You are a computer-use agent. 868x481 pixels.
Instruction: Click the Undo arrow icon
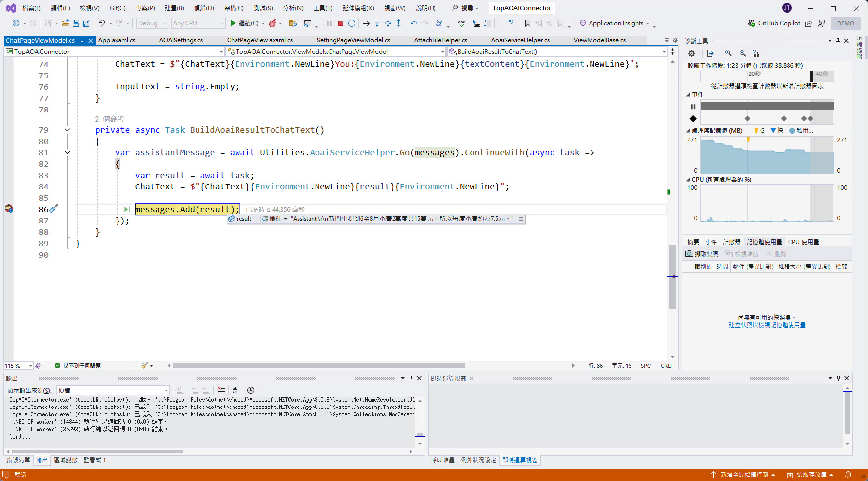(x=101, y=23)
